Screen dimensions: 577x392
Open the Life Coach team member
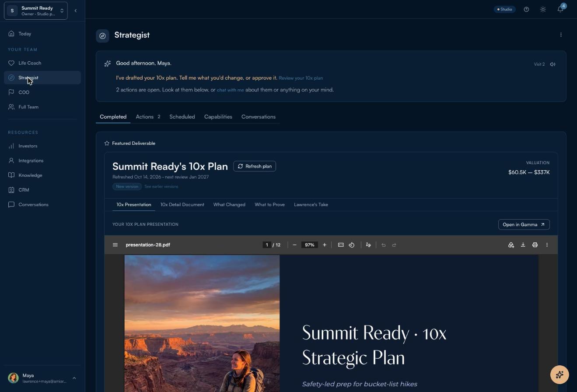click(x=42, y=63)
